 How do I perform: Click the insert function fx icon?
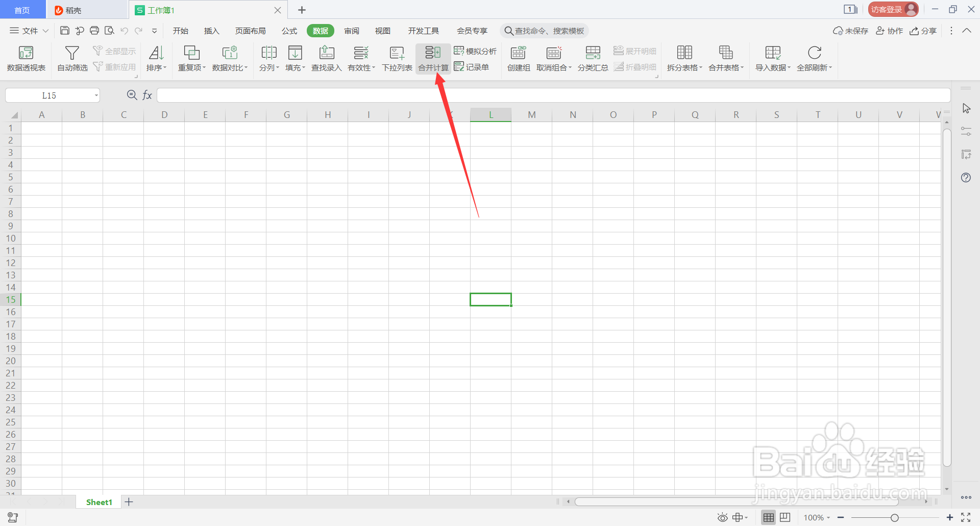(148, 95)
